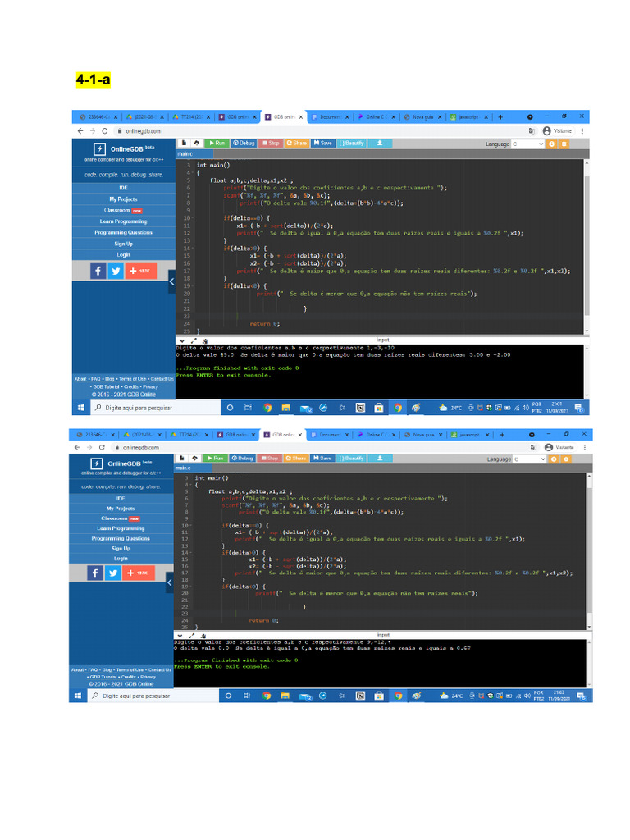Select the main.c file tab in upper editor
Image resolution: width=630 pixels, height=840 pixels.
pos(185,154)
